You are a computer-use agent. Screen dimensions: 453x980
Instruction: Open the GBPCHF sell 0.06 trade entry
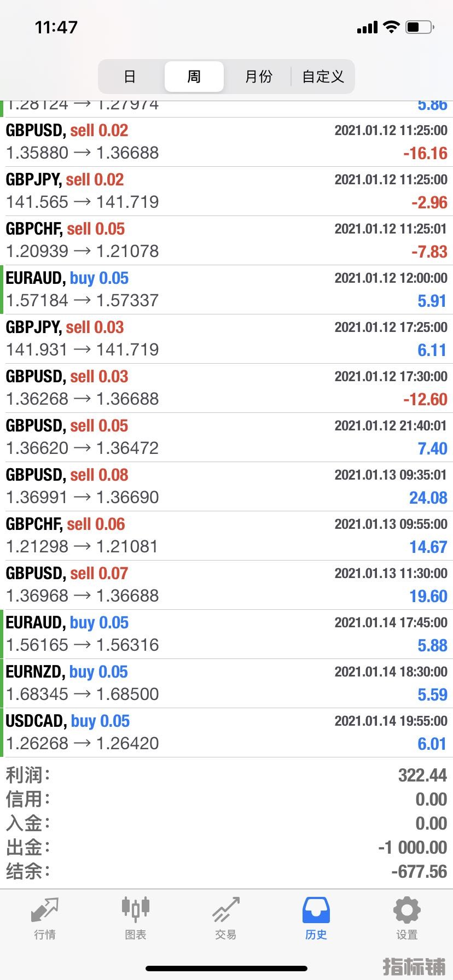pos(226,536)
